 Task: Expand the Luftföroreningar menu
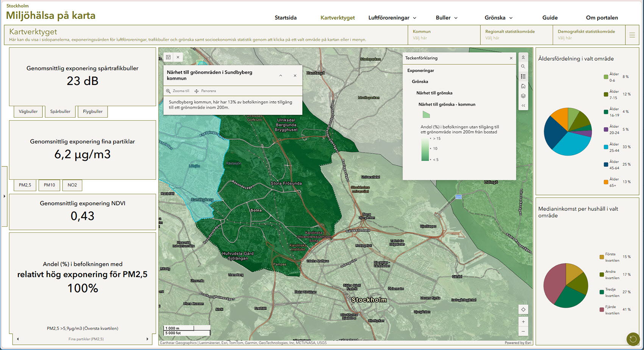[x=392, y=18]
